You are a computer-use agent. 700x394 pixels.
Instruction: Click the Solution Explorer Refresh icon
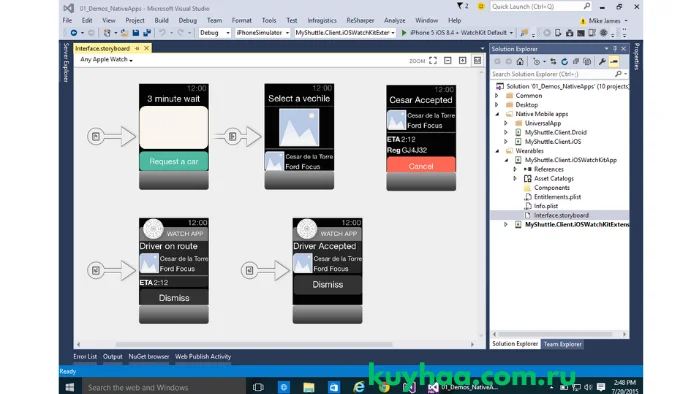(x=564, y=62)
